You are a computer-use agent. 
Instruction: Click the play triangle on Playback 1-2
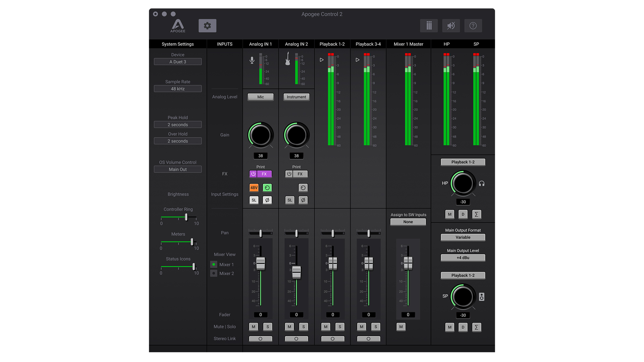[321, 60]
